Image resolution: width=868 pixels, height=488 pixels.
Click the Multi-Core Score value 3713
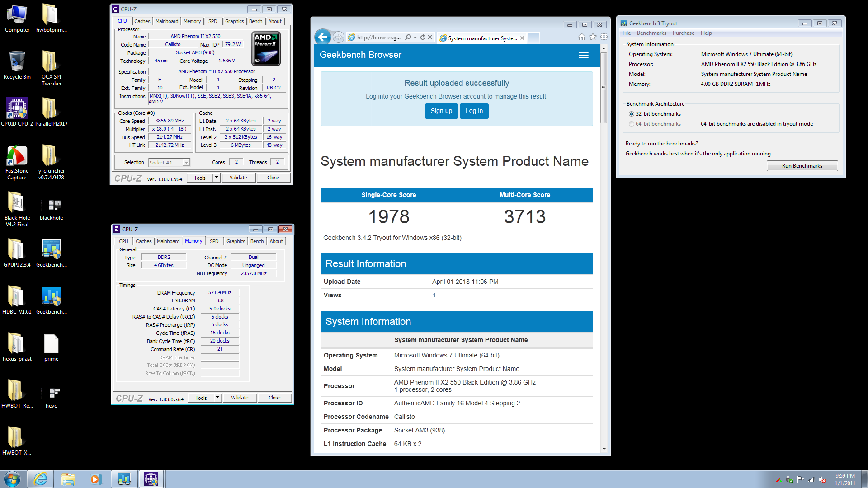(x=525, y=217)
